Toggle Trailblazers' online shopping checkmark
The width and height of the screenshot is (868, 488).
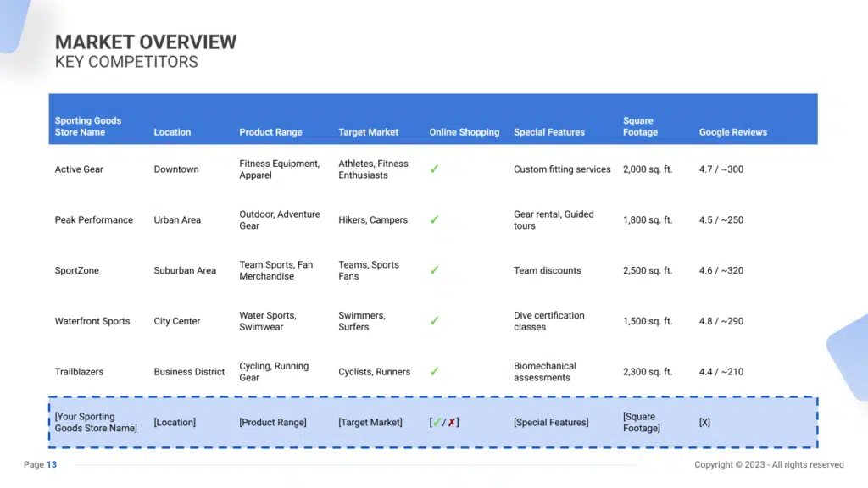tap(435, 371)
